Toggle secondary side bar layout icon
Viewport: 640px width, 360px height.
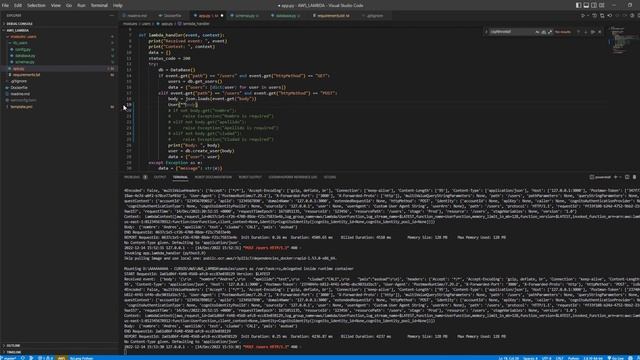[594, 5]
